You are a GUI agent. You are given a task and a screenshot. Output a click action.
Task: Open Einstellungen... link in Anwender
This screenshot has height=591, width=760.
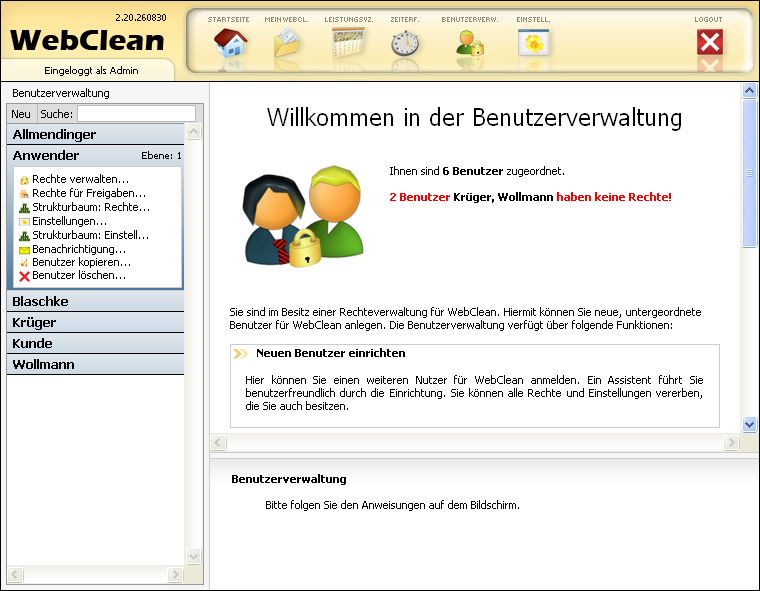pos(69,222)
